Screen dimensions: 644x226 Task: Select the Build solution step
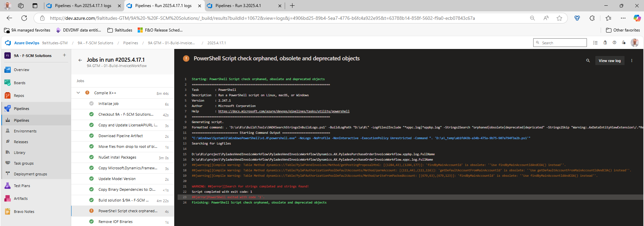pos(123,200)
